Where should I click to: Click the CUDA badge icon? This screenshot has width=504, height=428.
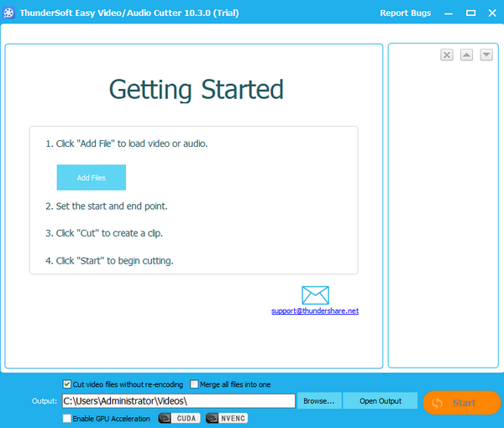point(180,418)
